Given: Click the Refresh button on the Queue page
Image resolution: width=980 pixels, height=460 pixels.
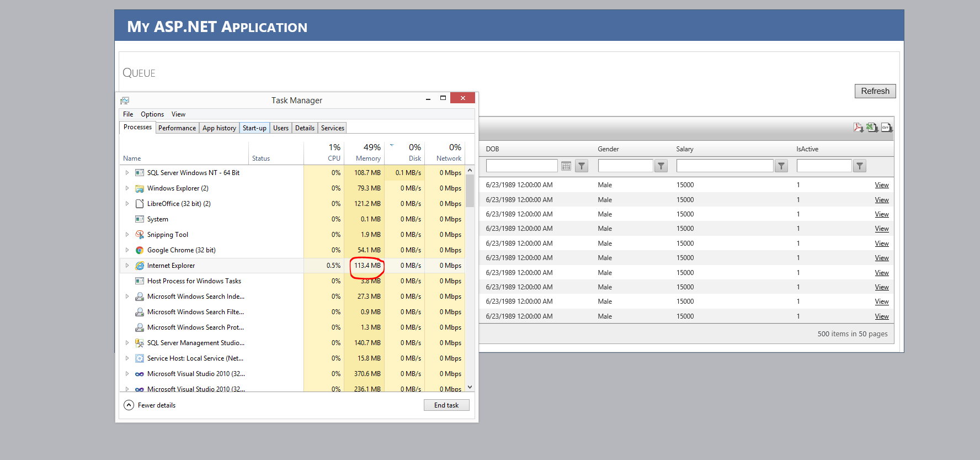Looking at the screenshot, I should [875, 91].
